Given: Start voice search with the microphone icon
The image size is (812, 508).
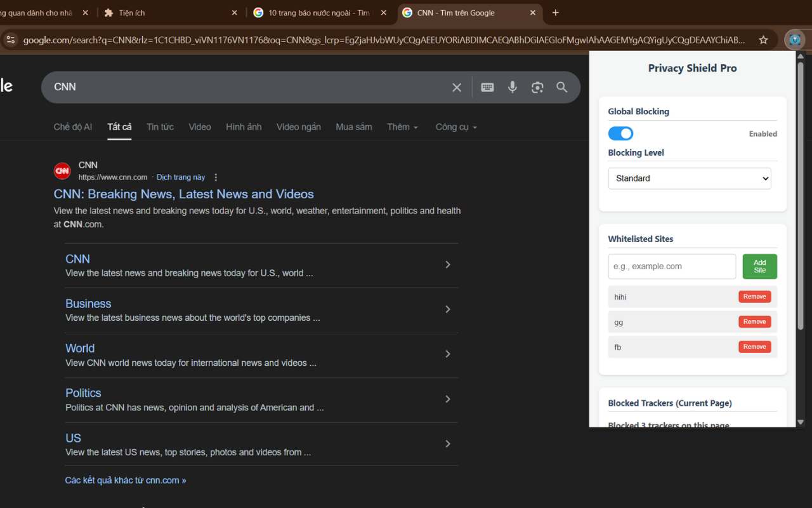Looking at the screenshot, I should pos(513,88).
